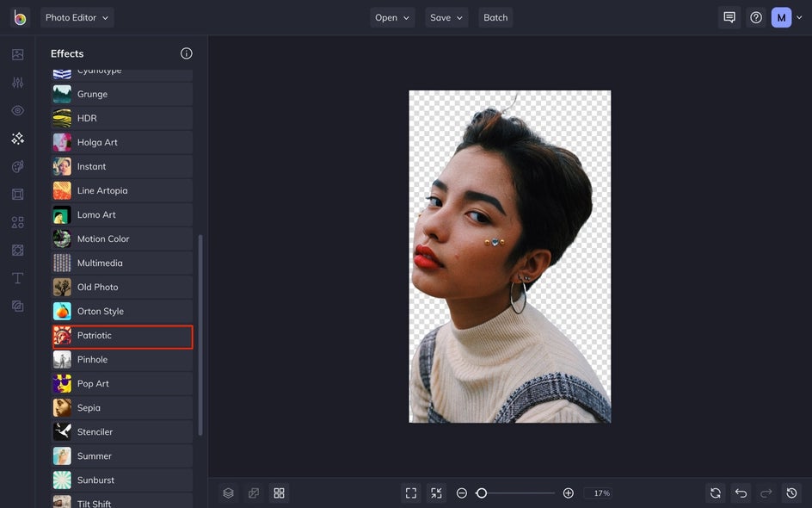The height and width of the screenshot is (508, 812).
Task: Select the HDR effect category
Action: click(122, 118)
